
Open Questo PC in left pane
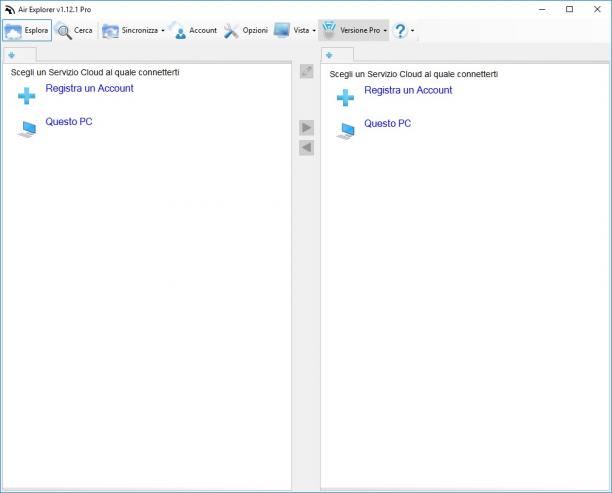click(x=69, y=122)
